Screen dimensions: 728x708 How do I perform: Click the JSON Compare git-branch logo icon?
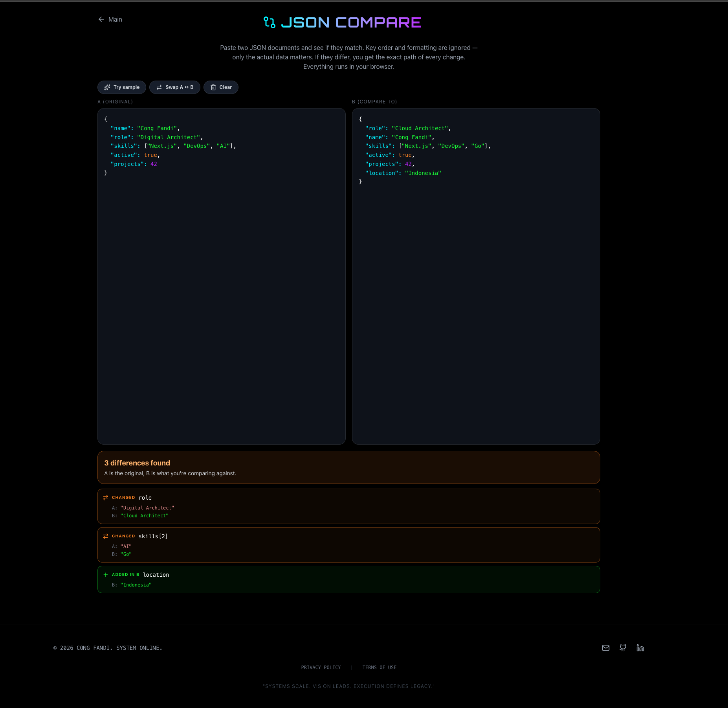(270, 22)
